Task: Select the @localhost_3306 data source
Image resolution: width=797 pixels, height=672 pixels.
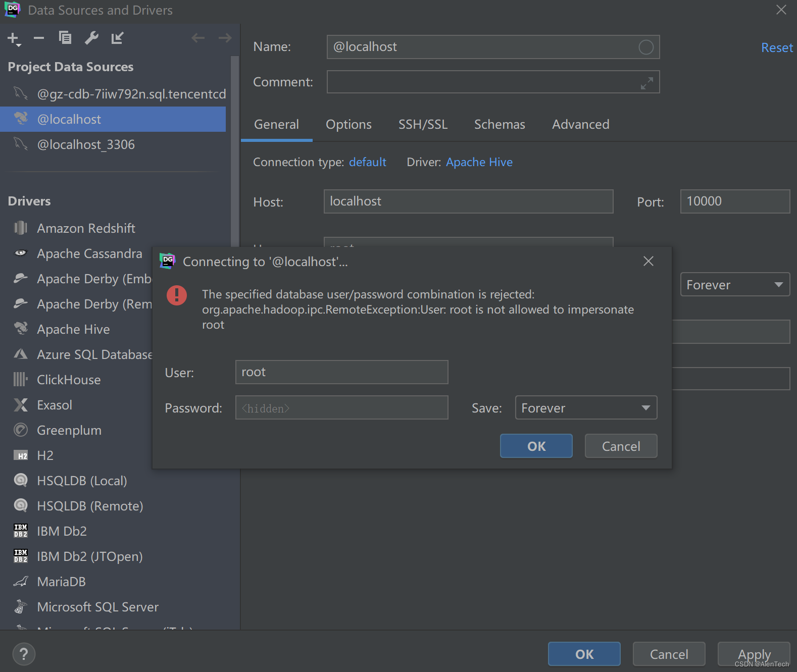Action: (x=113, y=144)
